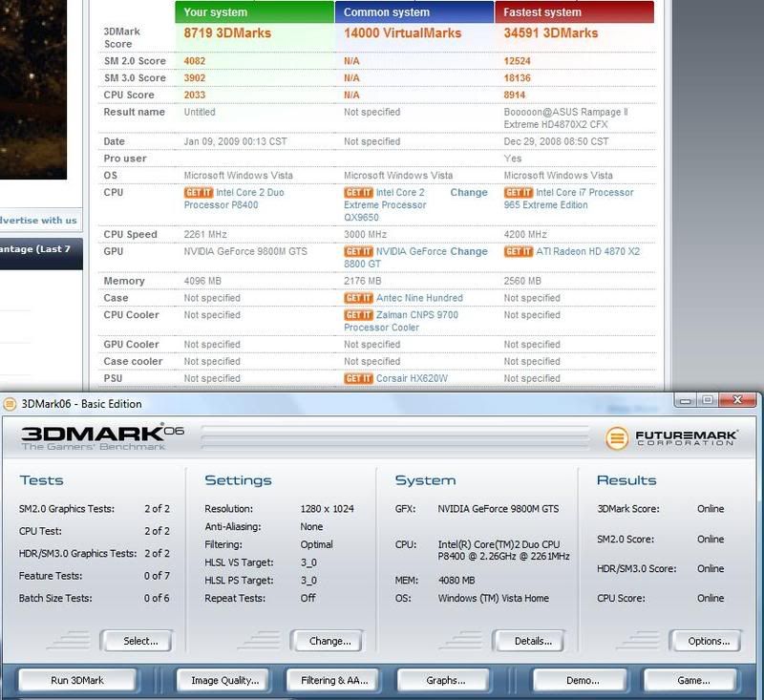The image size is (764, 700).
Task: Select the 'Fastest system' column header
Action: click(x=575, y=12)
